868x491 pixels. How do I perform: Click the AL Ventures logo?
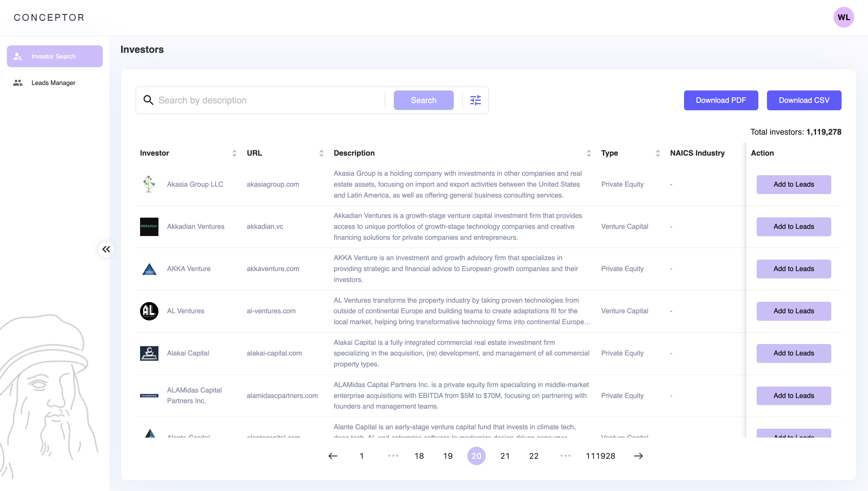tap(149, 311)
